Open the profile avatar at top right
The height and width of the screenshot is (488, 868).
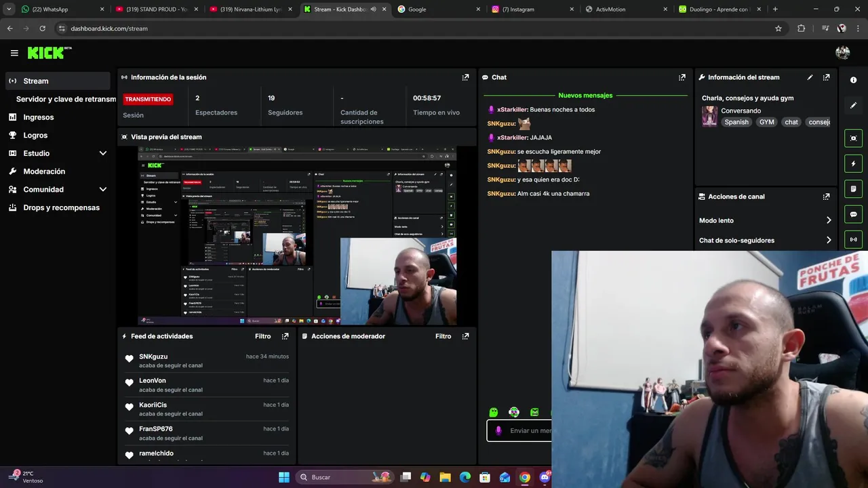pos(843,53)
